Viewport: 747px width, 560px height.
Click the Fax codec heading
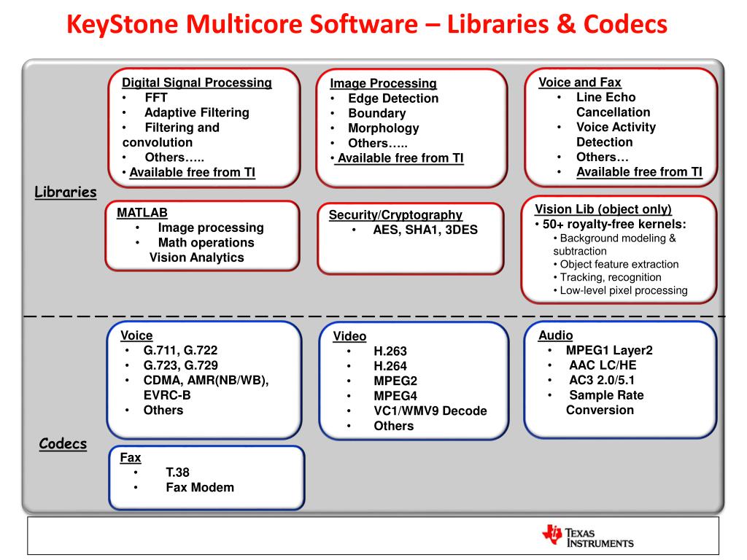click(x=130, y=458)
